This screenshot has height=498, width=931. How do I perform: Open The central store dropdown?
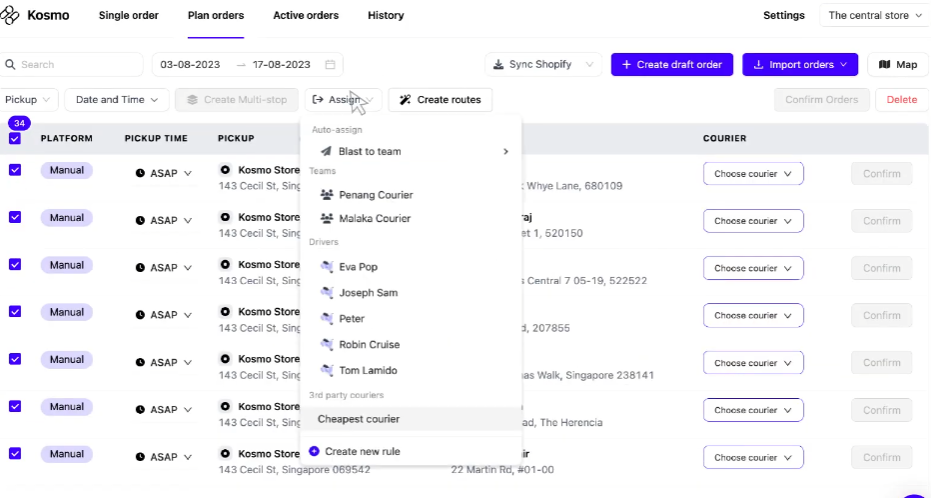(875, 15)
